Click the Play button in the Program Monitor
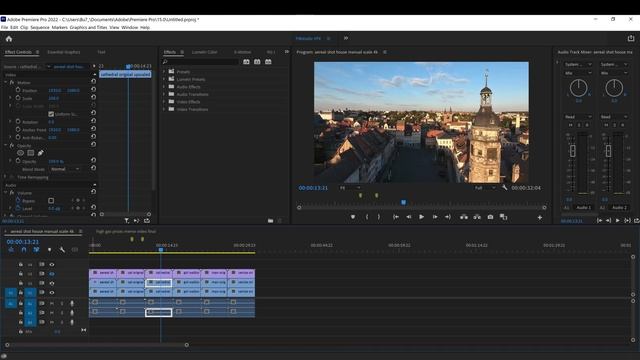Image resolution: width=640 pixels, height=360 pixels. pyautogui.click(x=421, y=217)
